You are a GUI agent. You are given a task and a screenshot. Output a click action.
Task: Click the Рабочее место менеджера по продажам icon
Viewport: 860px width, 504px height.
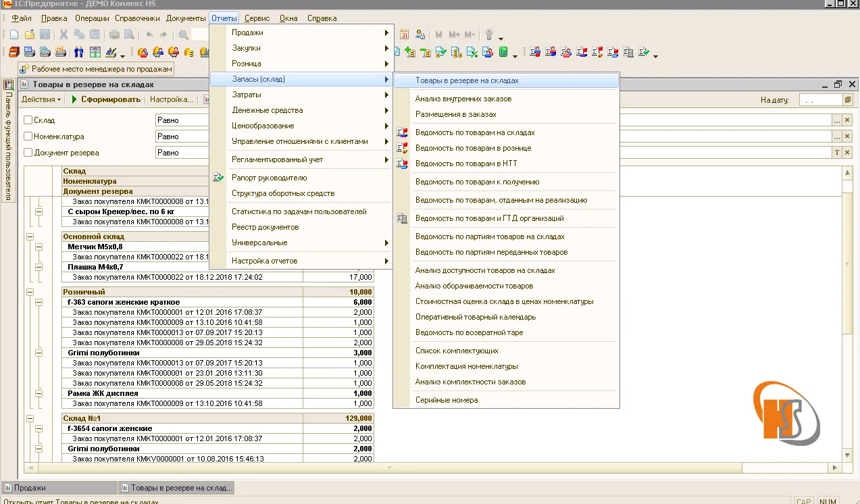pyautogui.click(x=25, y=69)
